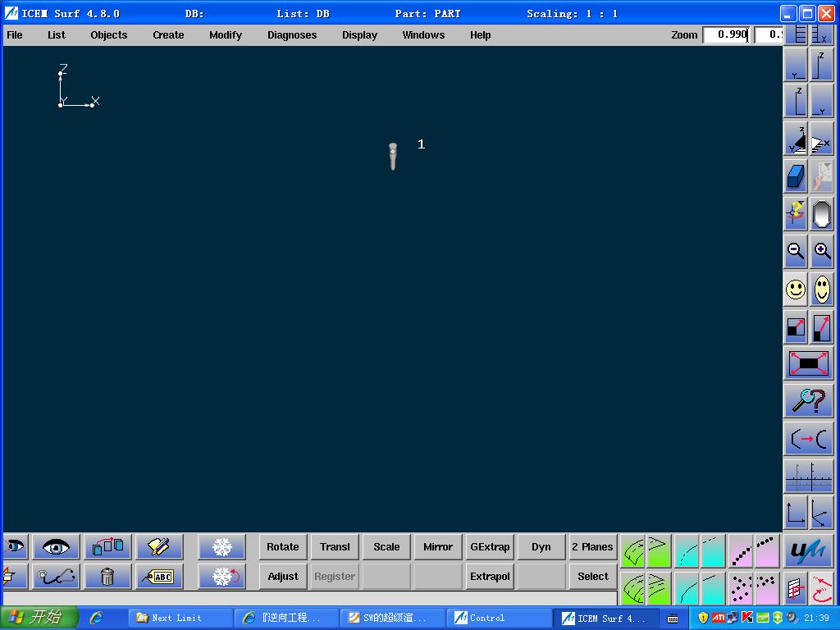Image resolution: width=840 pixels, height=630 pixels.
Task: Click the red curved undo arrows icon
Action: click(822, 588)
